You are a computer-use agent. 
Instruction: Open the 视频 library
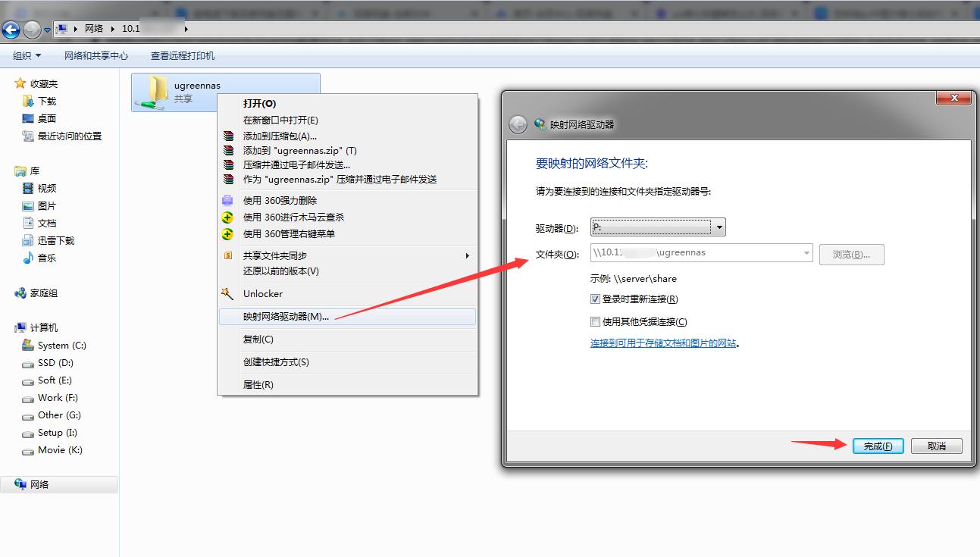coord(47,188)
